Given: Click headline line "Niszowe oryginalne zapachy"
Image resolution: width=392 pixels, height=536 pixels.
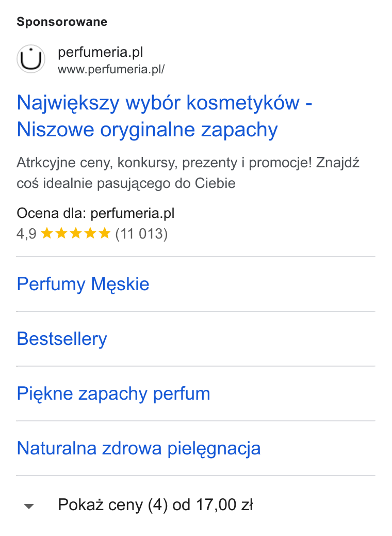Looking at the screenshot, I should pyautogui.click(x=147, y=130).
